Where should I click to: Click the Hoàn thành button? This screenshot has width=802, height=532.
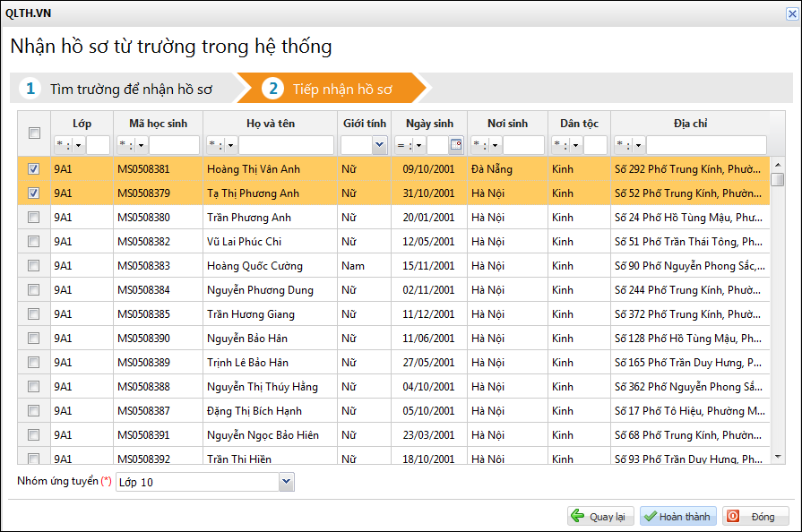677,517
